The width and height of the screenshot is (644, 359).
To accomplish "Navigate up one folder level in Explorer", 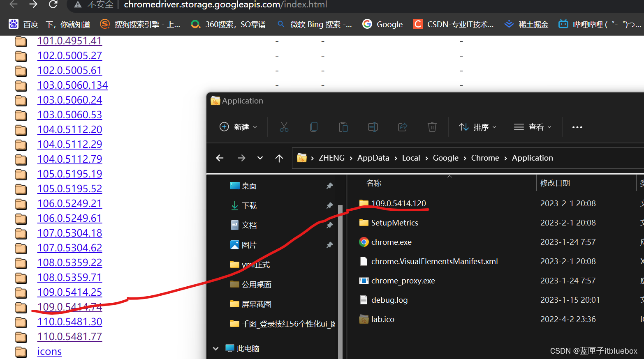I will (x=279, y=158).
